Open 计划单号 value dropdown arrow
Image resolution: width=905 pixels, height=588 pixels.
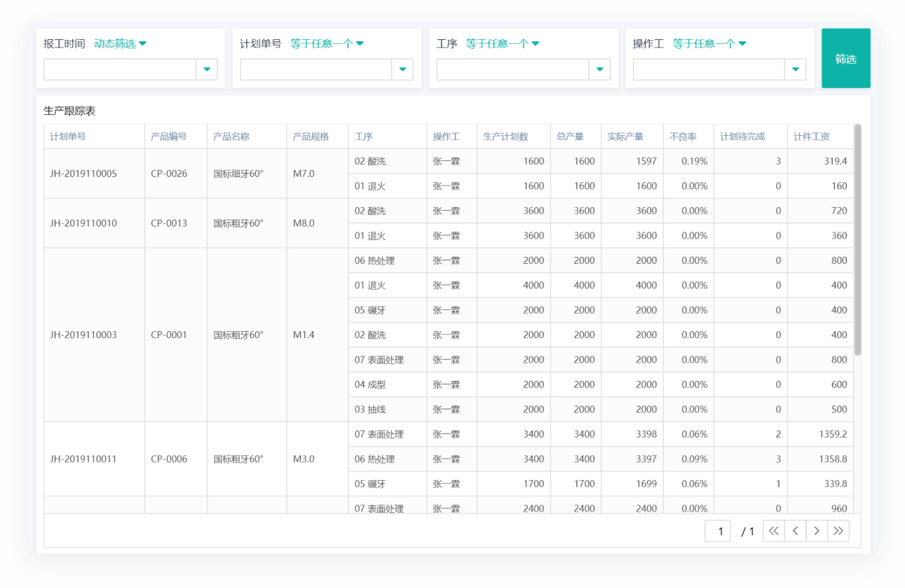click(403, 69)
